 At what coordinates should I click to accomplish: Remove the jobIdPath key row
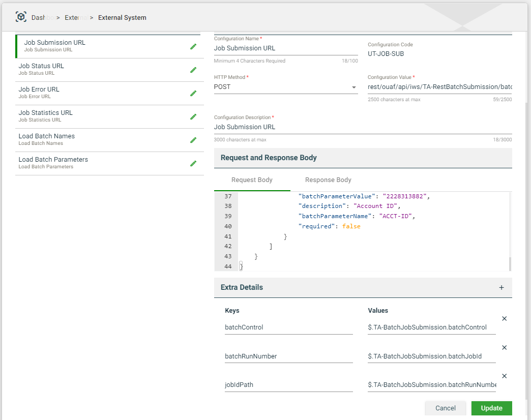coord(504,376)
